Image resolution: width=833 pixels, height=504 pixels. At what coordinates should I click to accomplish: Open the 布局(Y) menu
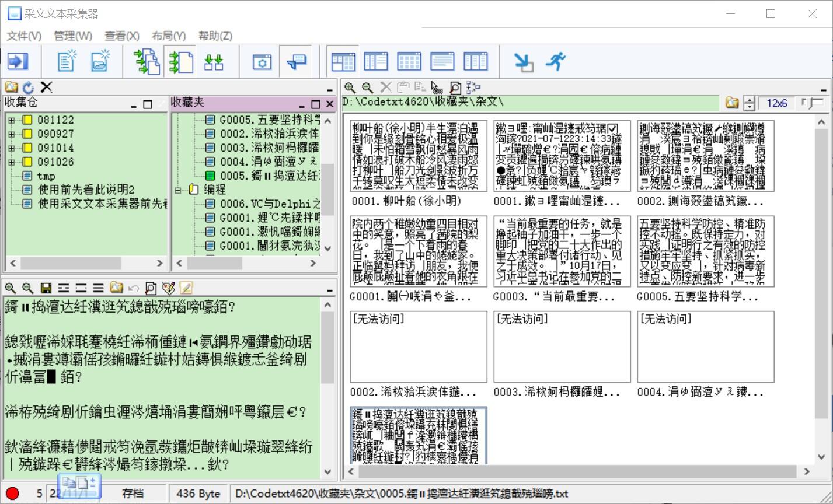click(169, 36)
